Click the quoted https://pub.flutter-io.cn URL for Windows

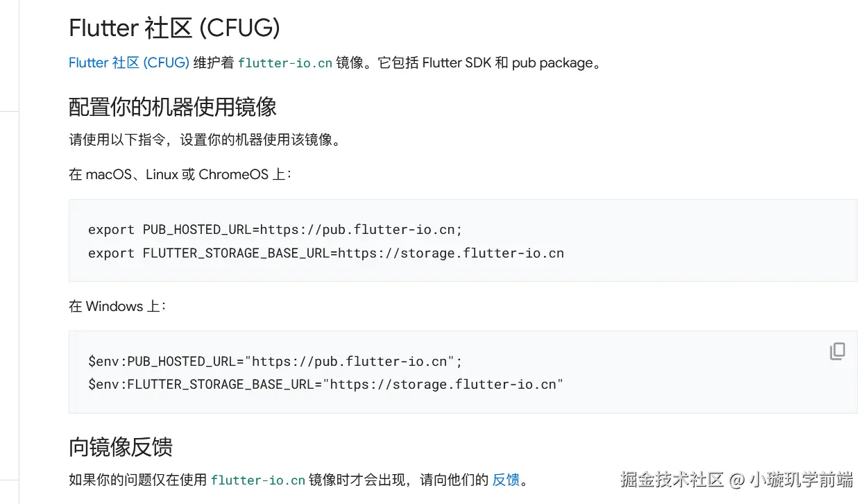coord(349,361)
